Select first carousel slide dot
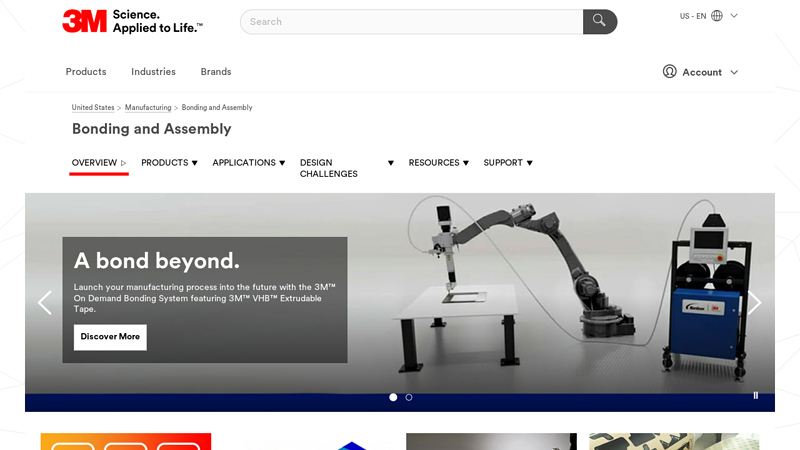The height and width of the screenshot is (450, 800). [x=393, y=397]
